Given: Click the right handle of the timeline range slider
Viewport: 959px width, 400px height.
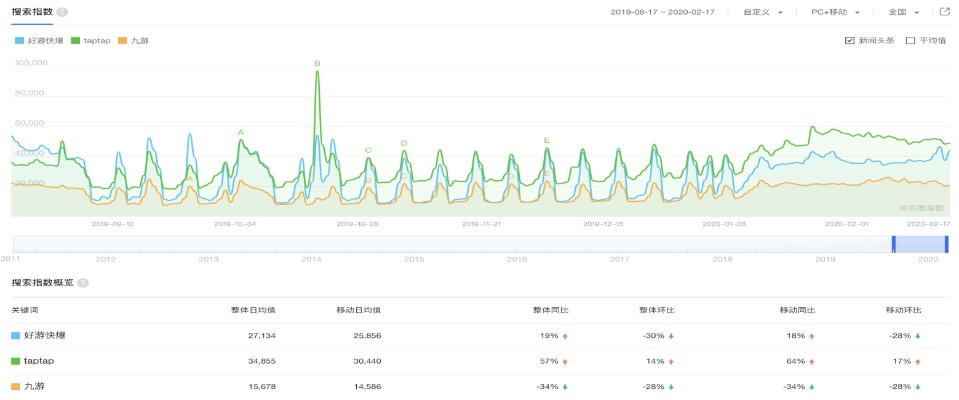Looking at the screenshot, I should tap(946, 244).
